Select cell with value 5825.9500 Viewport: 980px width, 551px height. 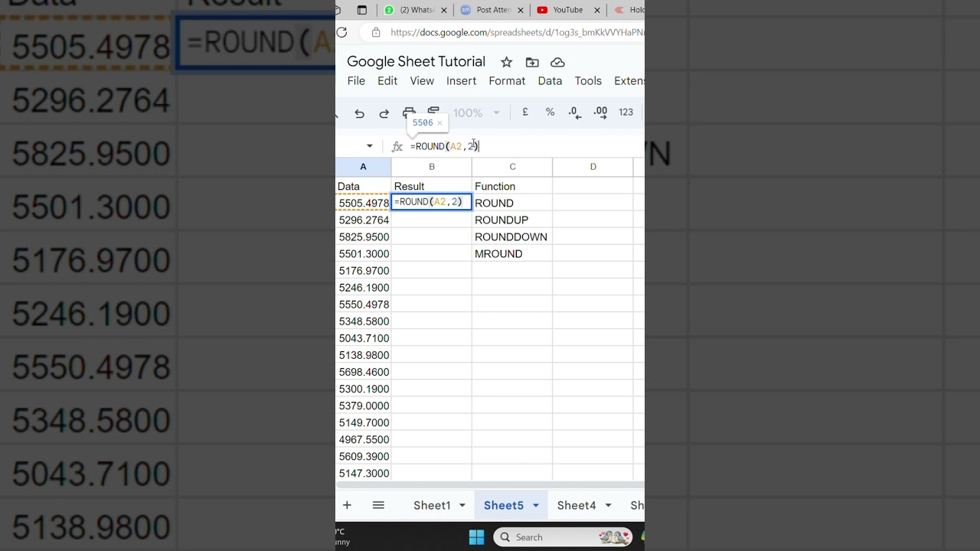point(364,237)
